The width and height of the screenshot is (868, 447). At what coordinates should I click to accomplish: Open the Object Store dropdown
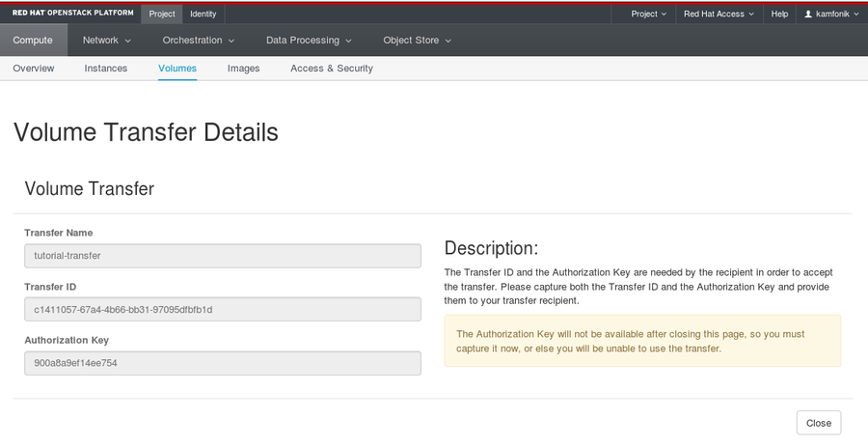click(417, 40)
